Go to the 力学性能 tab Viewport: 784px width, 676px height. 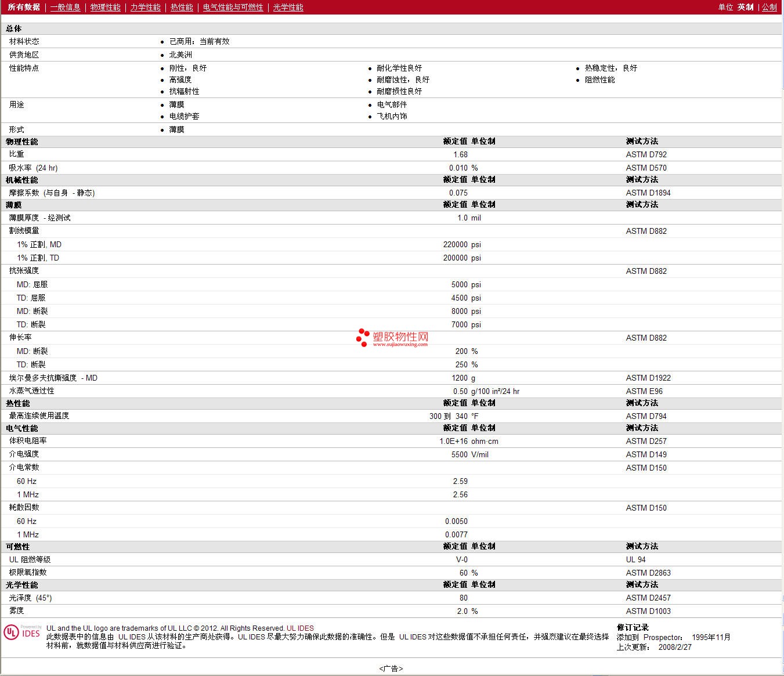[145, 8]
